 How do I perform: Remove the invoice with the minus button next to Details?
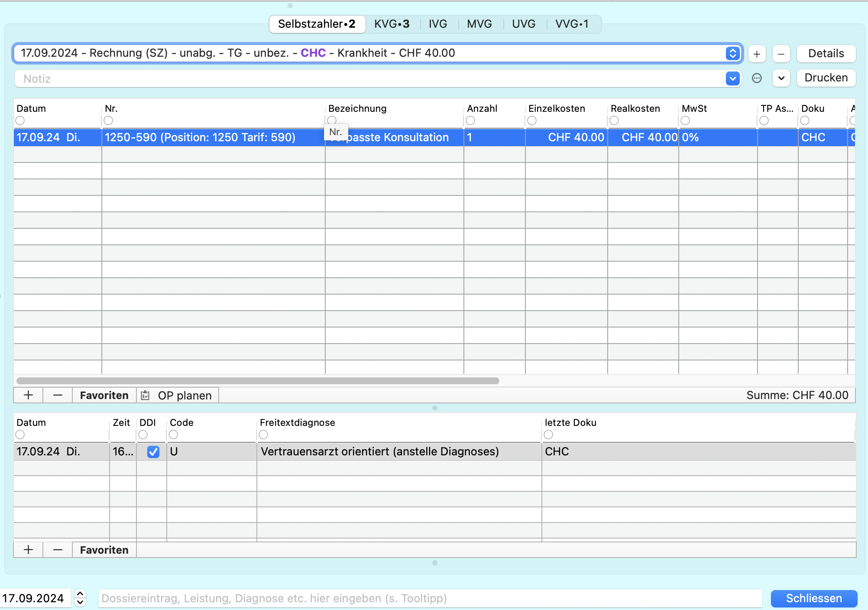coord(781,54)
